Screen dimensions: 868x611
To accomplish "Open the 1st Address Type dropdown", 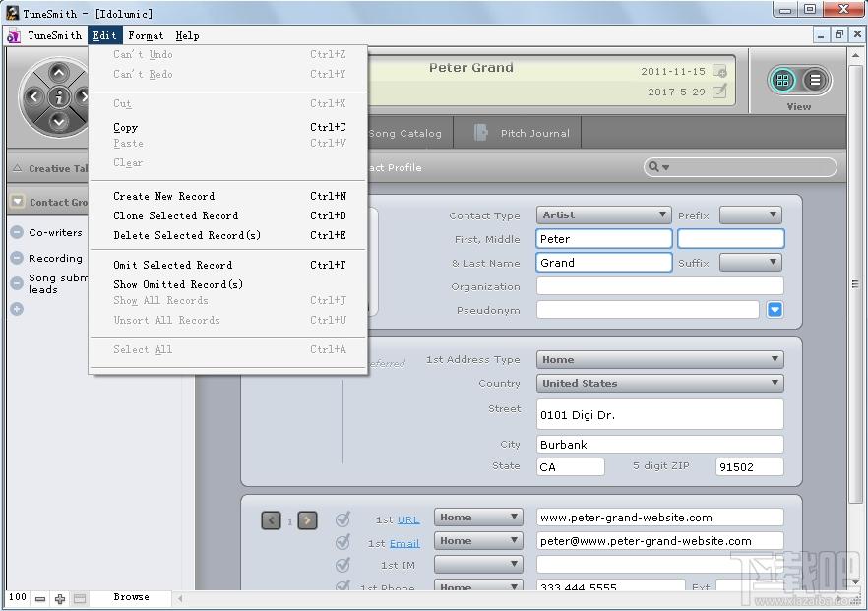I will pos(659,360).
